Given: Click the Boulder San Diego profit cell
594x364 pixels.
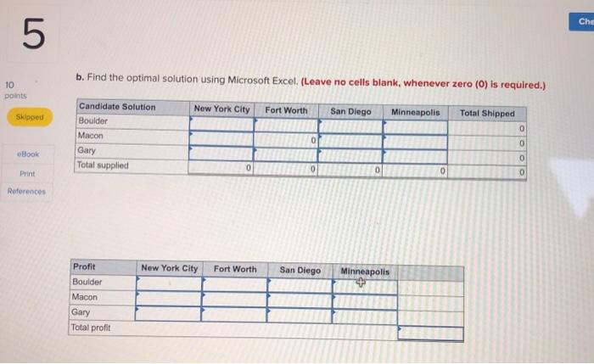Looking at the screenshot, I should coord(300,286).
